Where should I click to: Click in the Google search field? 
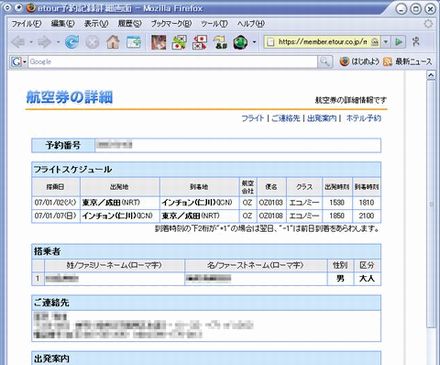[x=173, y=62]
